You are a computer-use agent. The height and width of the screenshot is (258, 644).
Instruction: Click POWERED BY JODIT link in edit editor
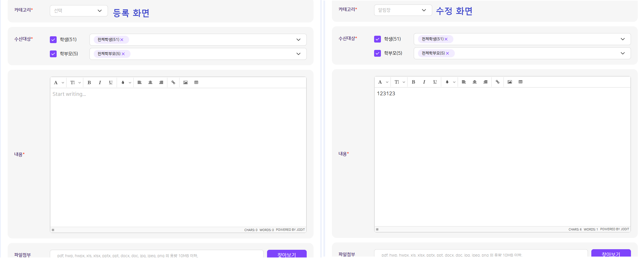(615, 229)
